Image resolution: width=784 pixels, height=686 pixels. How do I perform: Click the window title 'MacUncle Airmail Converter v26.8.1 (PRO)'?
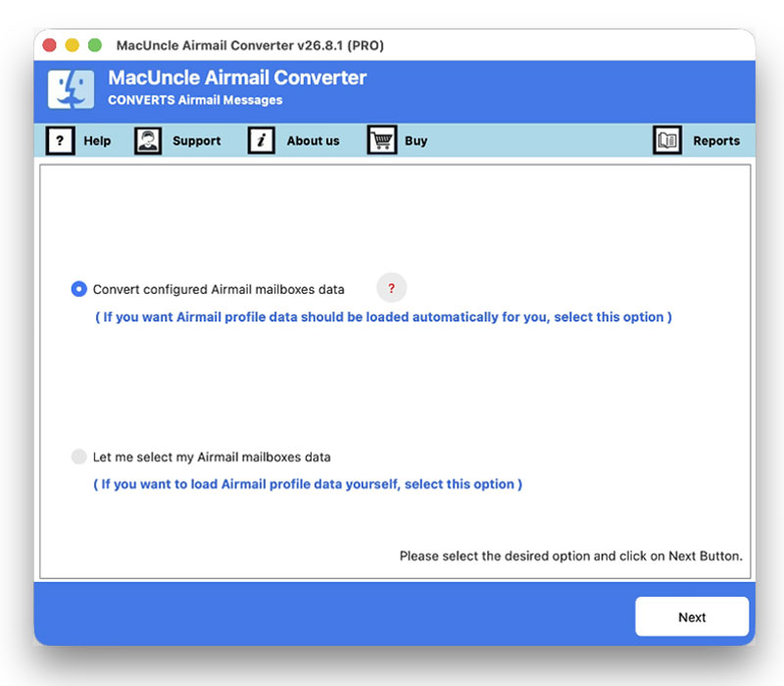pos(250,45)
